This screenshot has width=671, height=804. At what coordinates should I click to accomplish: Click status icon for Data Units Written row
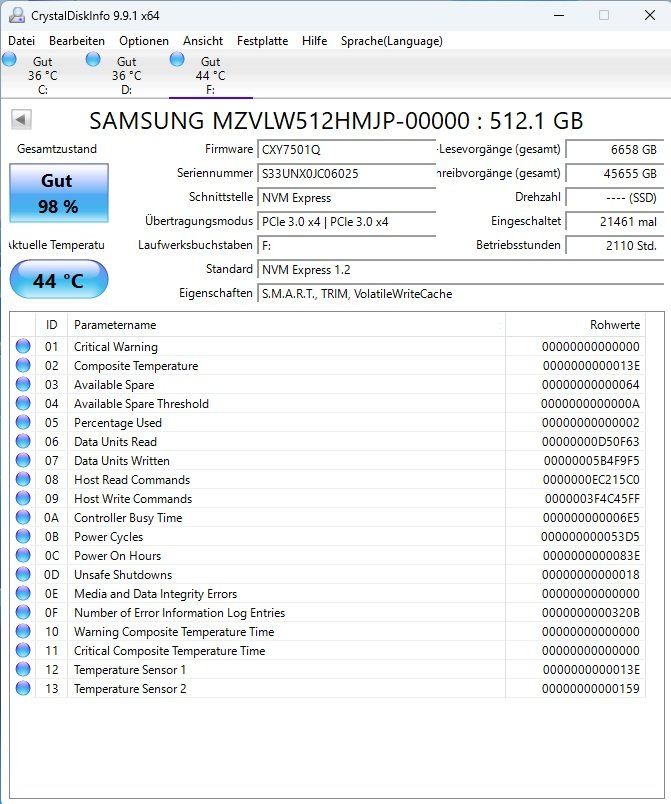click(23, 460)
